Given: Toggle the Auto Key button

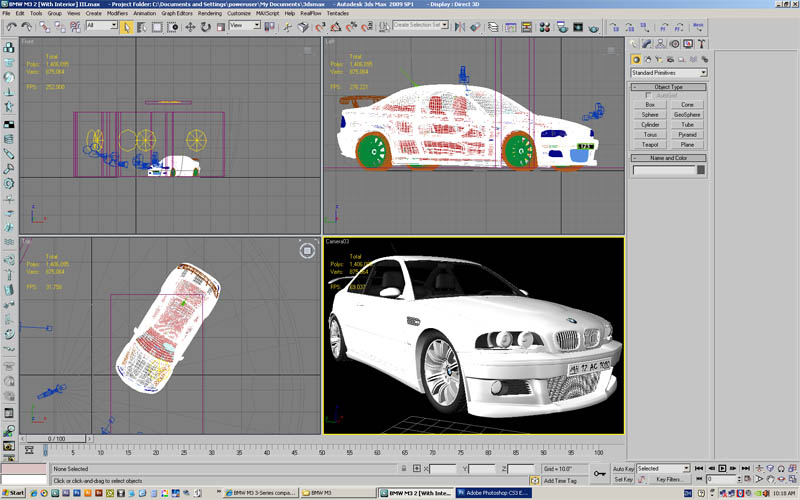Looking at the screenshot, I should [623, 468].
